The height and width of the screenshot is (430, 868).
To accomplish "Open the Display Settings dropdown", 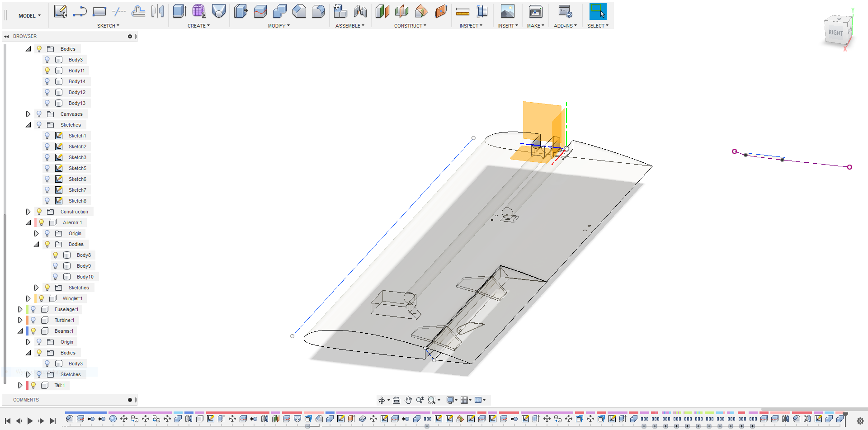I will [452, 400].
